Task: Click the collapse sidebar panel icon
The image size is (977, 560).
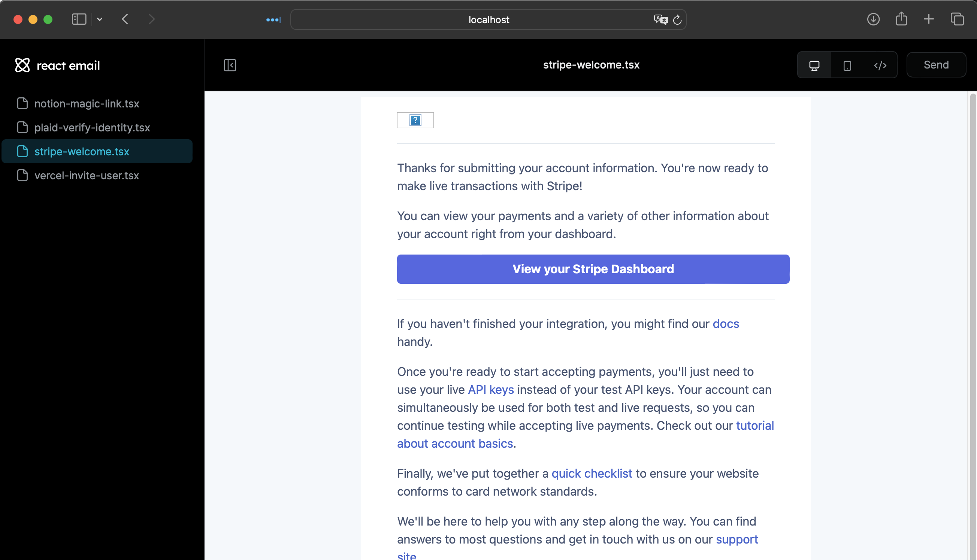Action: (230, 65)
